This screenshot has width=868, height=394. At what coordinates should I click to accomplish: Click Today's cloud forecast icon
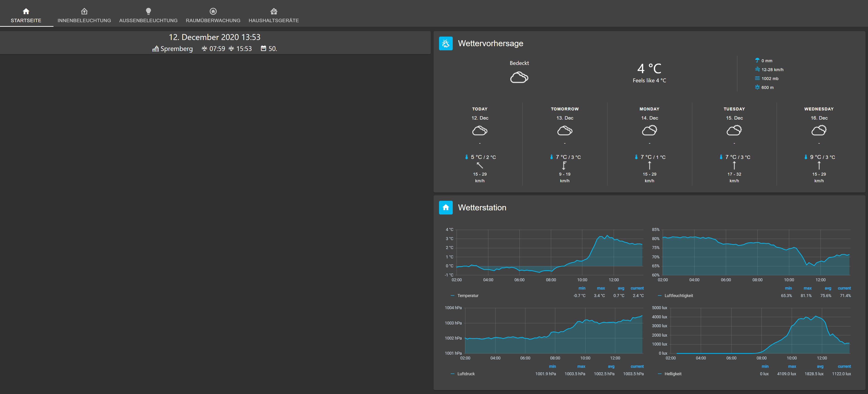click(480, 130)
